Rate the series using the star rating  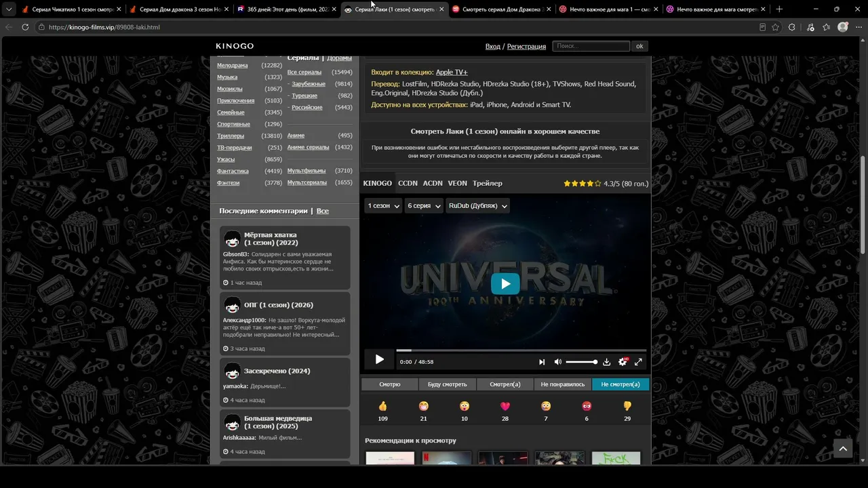click(583, 184)
